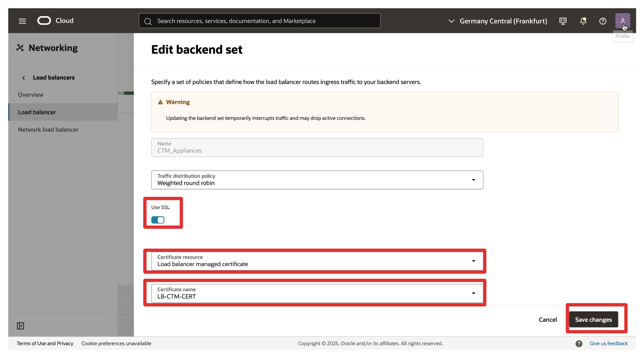Open the help question mark icon
This screenshot has width=644, height=358.
tap(603, 21)
